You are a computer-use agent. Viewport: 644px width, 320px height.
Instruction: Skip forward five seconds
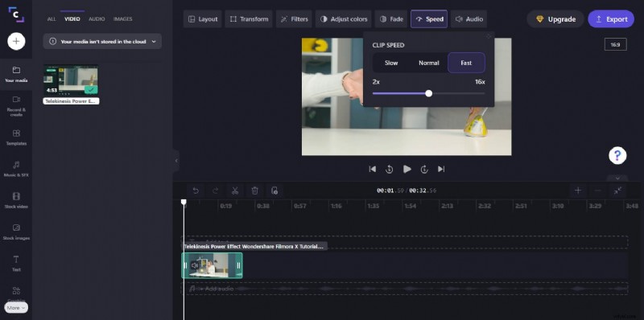tap(424, 169)
